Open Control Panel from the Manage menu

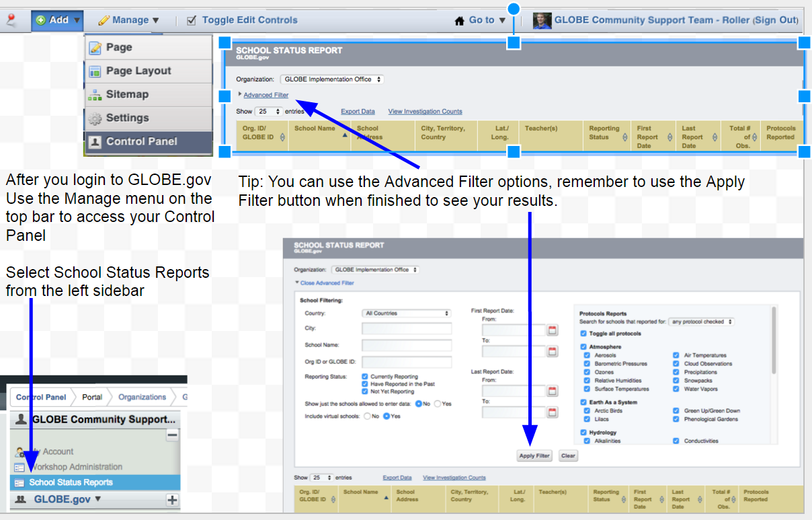tap(148, 141)
